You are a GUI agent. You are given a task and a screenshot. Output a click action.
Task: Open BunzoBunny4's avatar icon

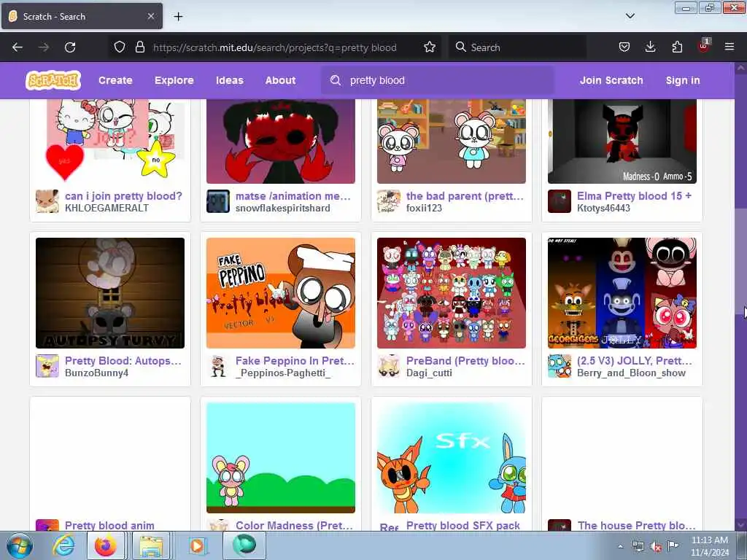[x=47, y=366]
